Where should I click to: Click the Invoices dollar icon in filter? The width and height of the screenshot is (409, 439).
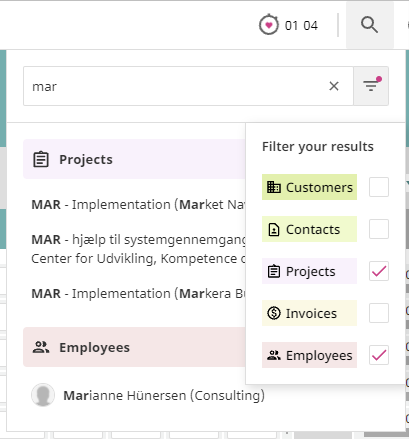[x=274, y=313]
